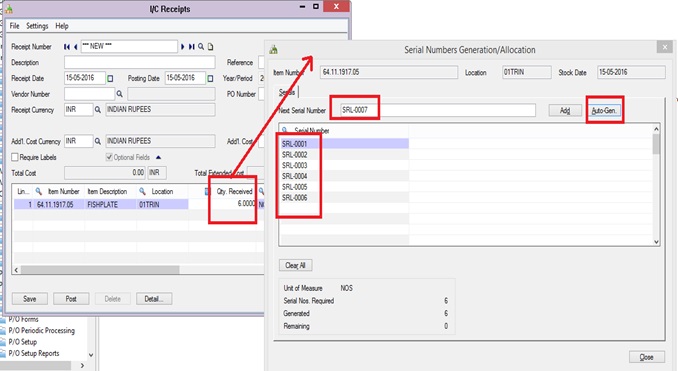678x371 pixels.
Task: Click 01TRIN location grid cell
Action: click(162, 204)
